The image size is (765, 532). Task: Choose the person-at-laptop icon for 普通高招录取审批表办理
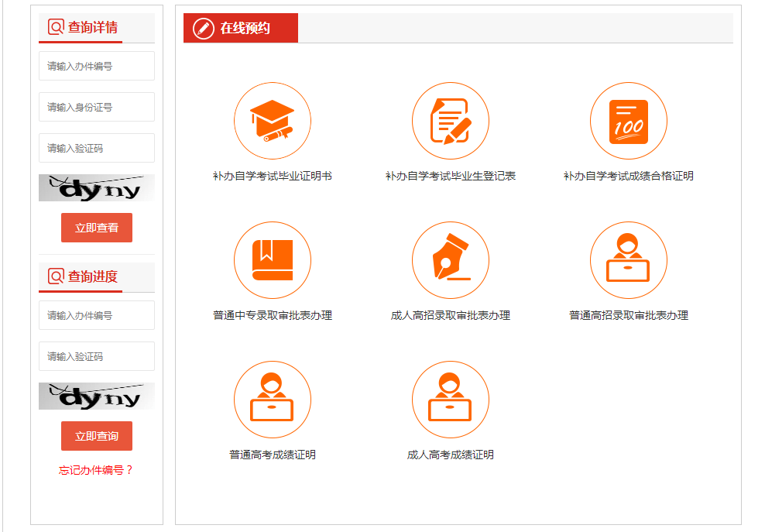tap(629, 260)
